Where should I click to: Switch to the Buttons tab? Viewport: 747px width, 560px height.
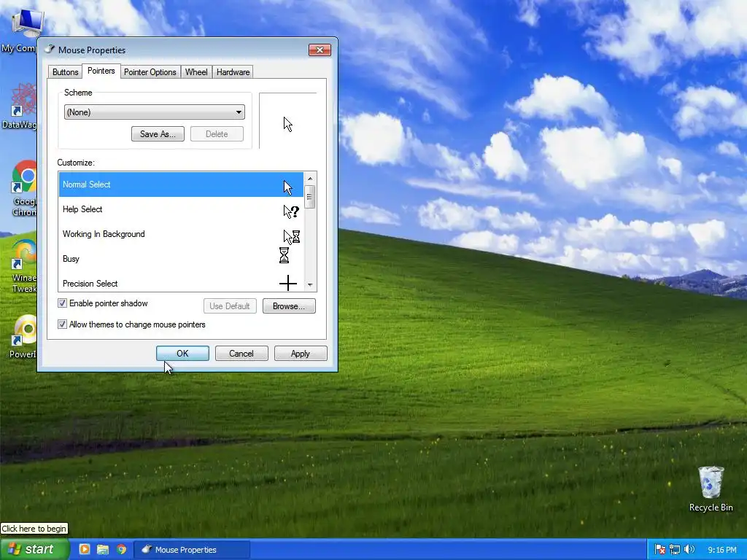coord(65,72)
